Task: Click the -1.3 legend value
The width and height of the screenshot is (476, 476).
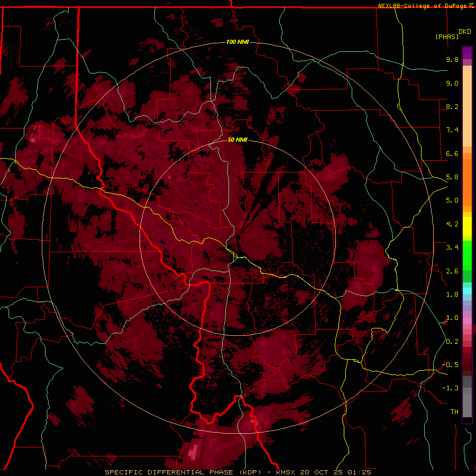Action: click(450, 388)
